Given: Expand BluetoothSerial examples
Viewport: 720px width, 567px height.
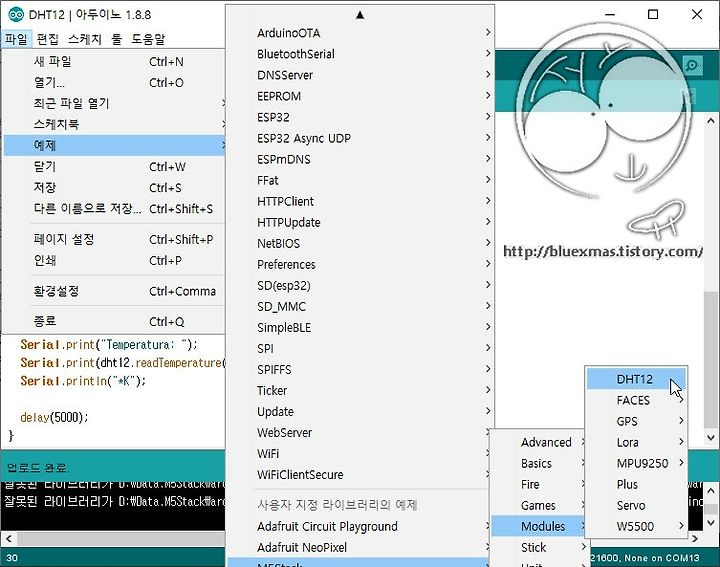Looking at the screenshot, I should coord(360,54).
